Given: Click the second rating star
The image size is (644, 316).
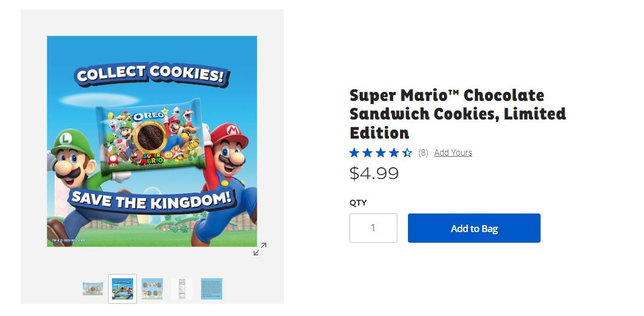Looking at the screenshot, I should pyautogui.click(x=368, y=153).
